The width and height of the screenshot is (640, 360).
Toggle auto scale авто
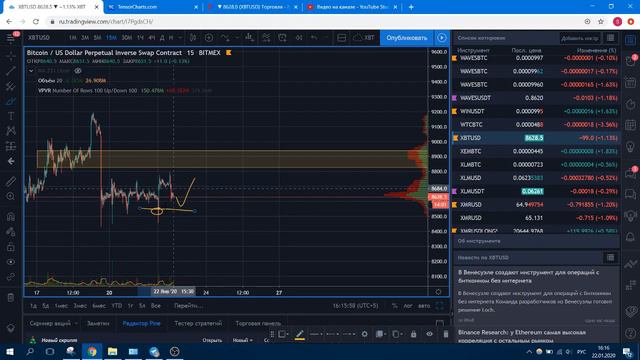click(424, 305)
